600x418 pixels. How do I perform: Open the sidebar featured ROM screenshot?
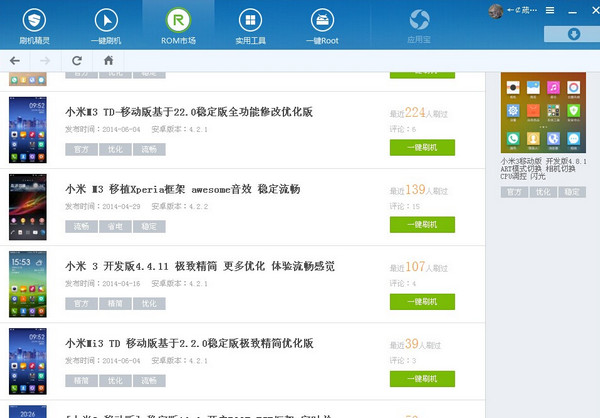[543, 113]
